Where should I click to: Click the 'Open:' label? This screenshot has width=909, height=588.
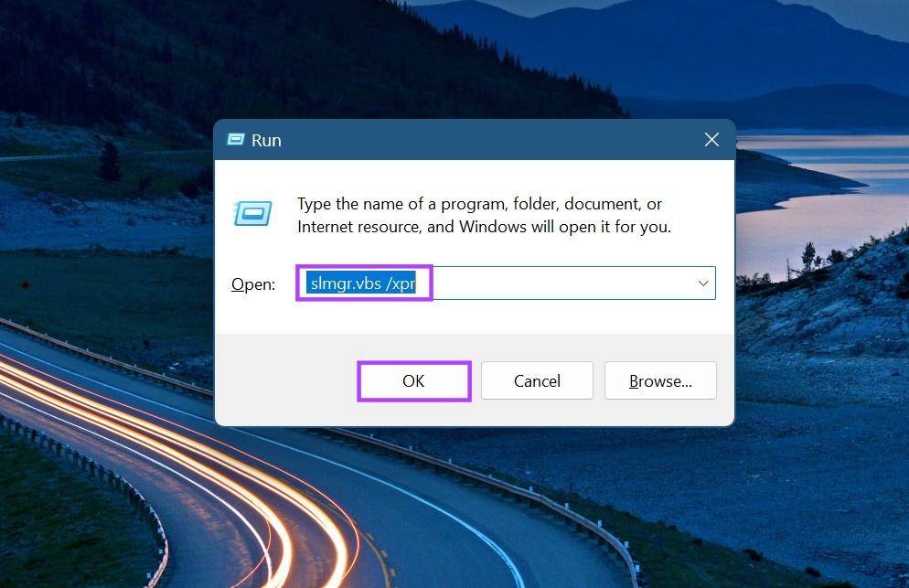click(x=253, y=284)
